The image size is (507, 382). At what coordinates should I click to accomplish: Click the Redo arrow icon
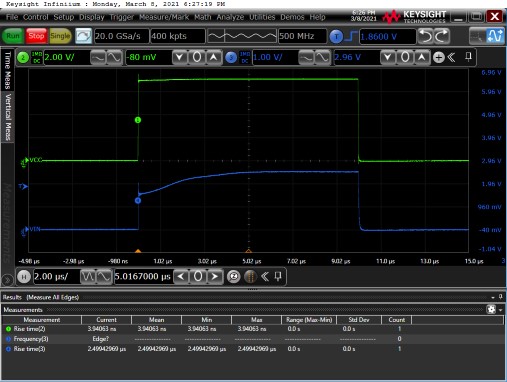pos(442,36)
